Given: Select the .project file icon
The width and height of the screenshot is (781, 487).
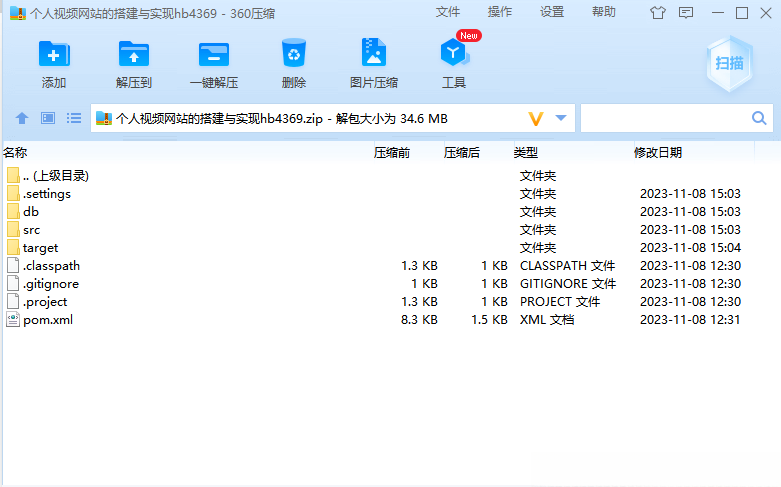Looking at the screenshot, I should point(13,302).
